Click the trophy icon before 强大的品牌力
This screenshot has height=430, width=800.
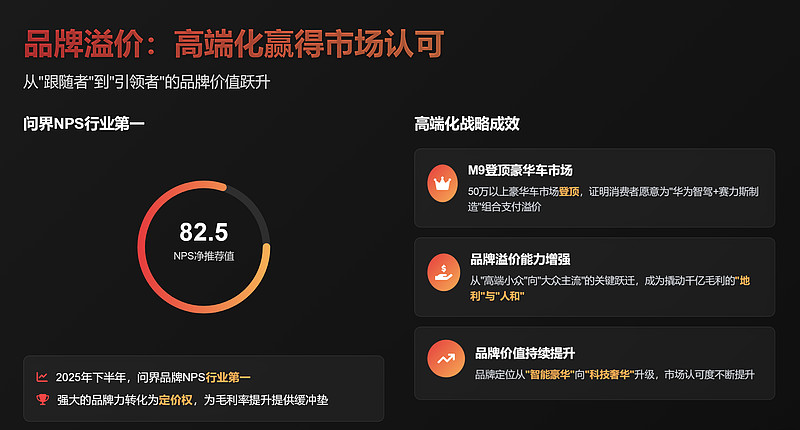pyautogui.click(x=42, y=399)
